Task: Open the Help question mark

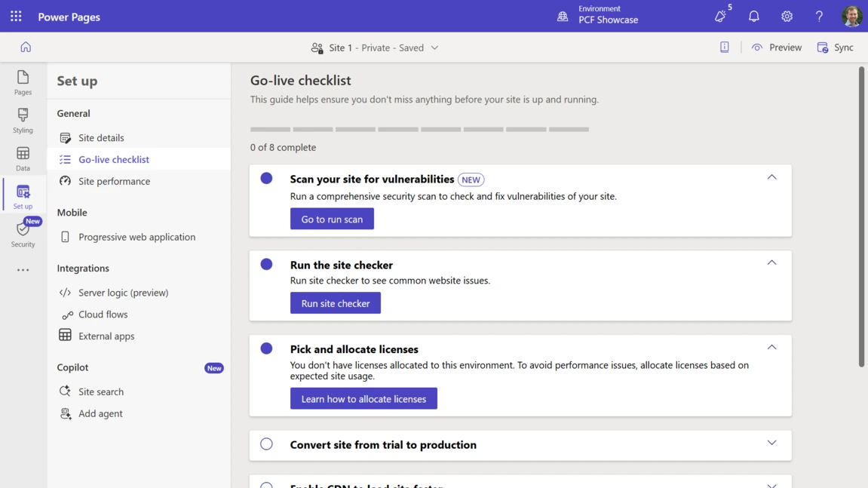Action: pos(819,16)
